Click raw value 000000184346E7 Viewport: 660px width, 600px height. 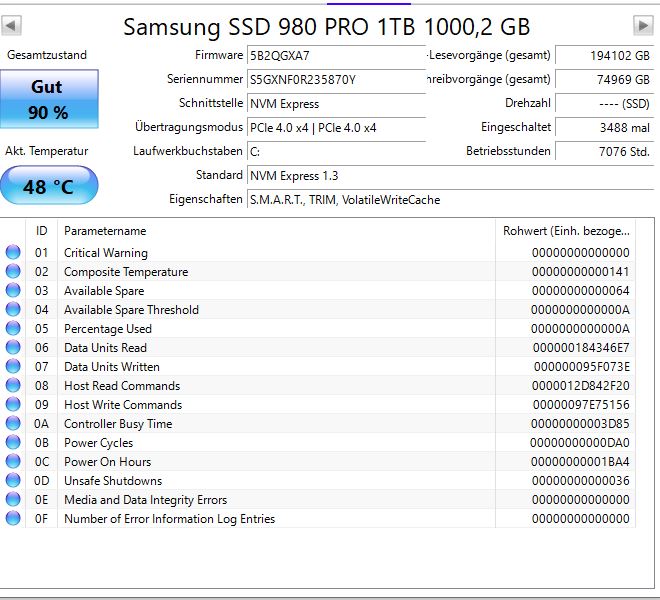click(581, 347)
